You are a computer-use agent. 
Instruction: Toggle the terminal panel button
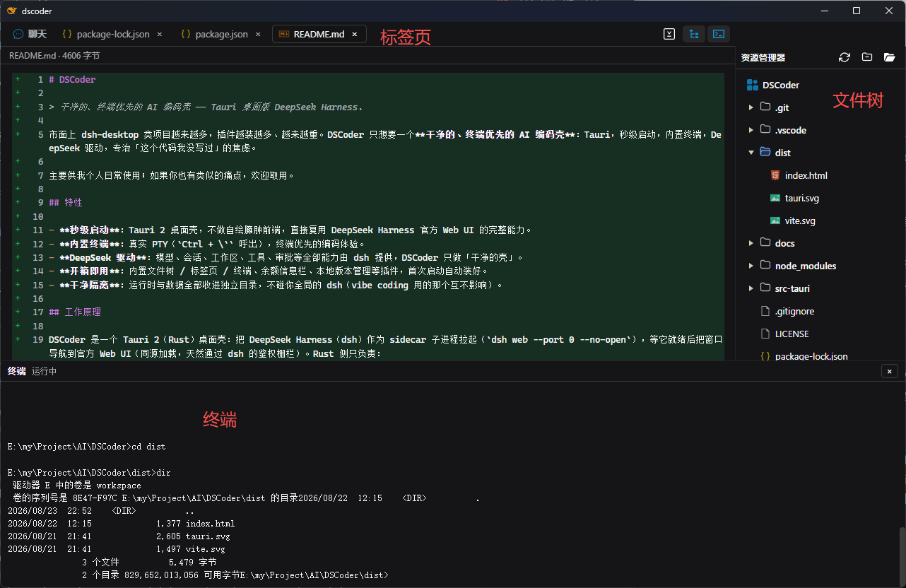(x=719, y=34)
